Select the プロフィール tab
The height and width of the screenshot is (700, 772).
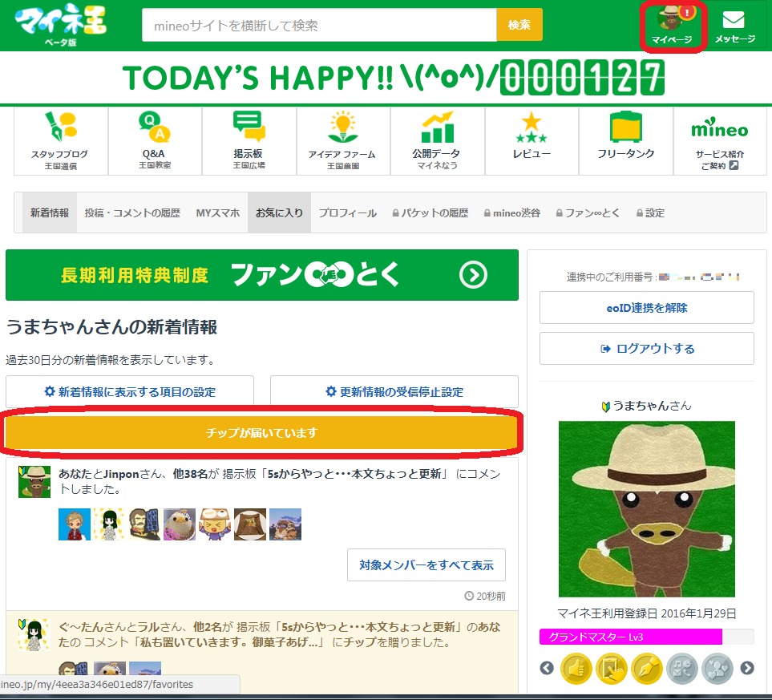[x=348, y=212]
